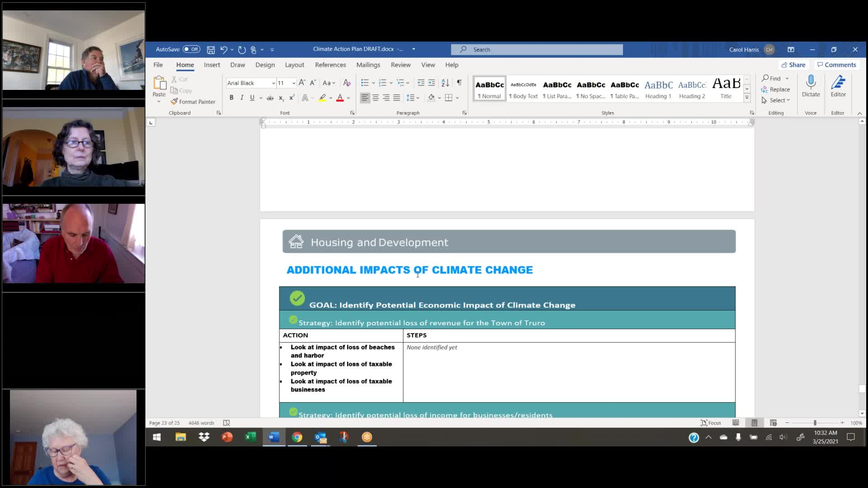Click the Clear All Formatting icon

pyautogui.click(x=347, y=83)
